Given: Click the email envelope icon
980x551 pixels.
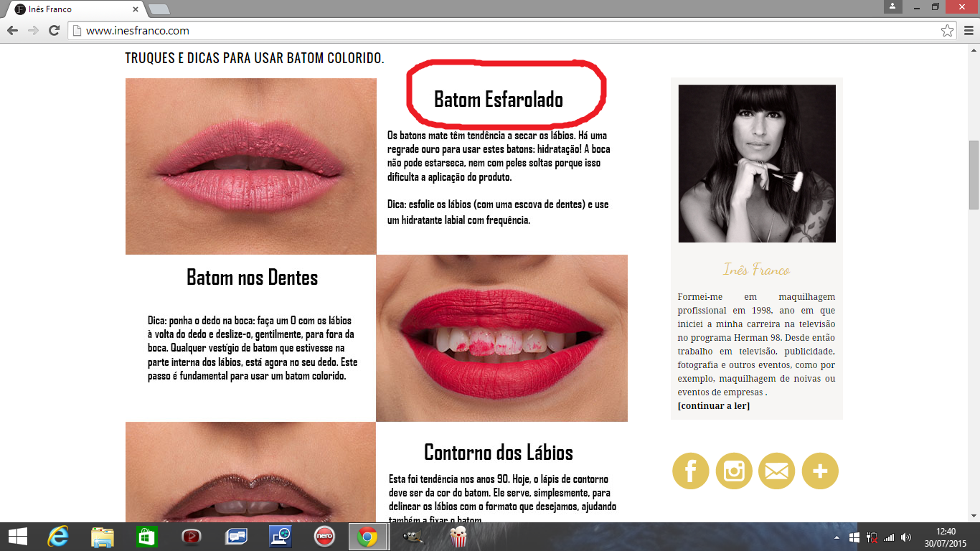Looking at the screenshot, I should click(x=777, y=471).
